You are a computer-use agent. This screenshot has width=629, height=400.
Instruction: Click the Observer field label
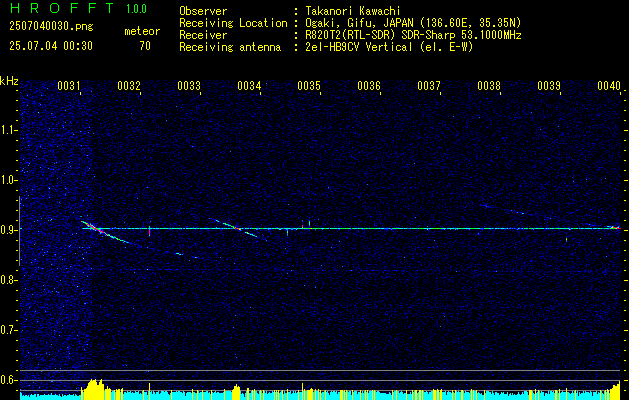click(x=203, y=11)
